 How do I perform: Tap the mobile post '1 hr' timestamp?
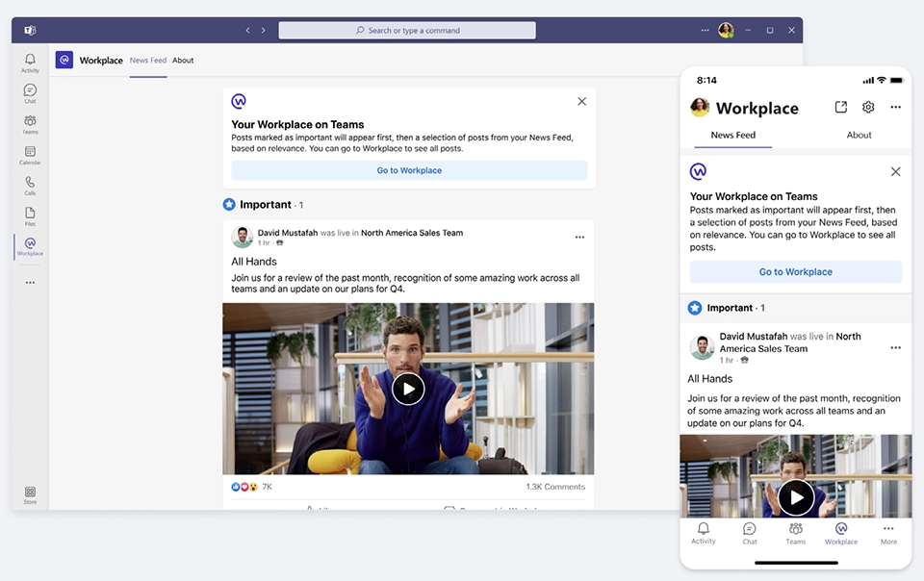(x=727, y=361)
